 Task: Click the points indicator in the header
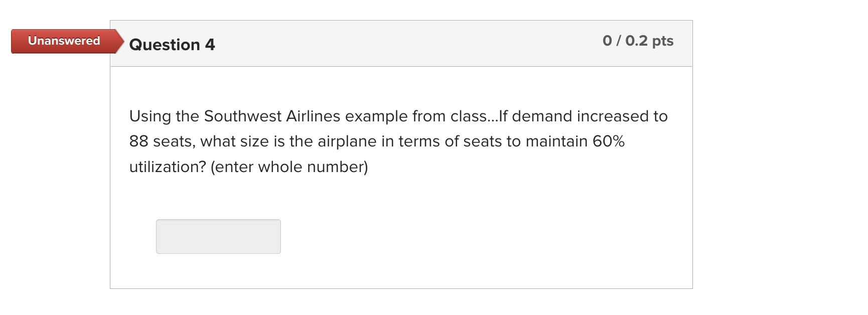[638, 42]
